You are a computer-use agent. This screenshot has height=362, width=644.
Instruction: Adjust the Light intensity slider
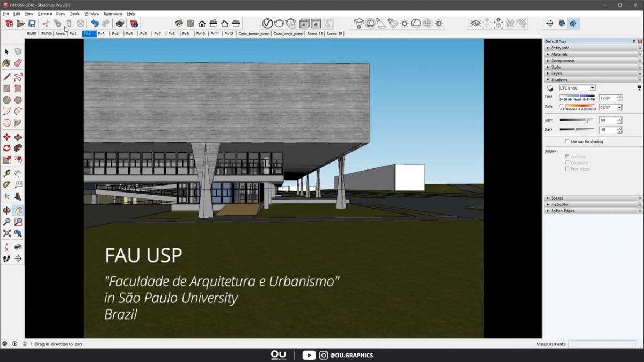576,120
